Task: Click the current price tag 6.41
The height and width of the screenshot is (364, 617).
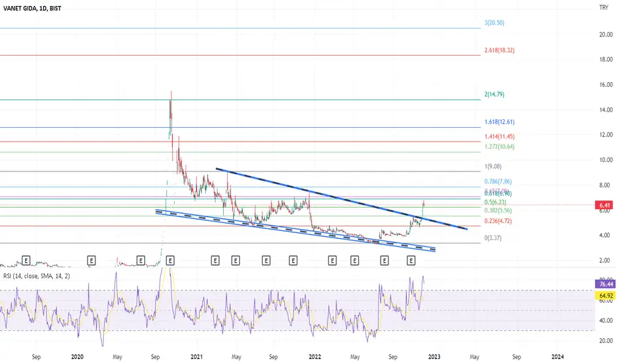Action: pos(605,205)
